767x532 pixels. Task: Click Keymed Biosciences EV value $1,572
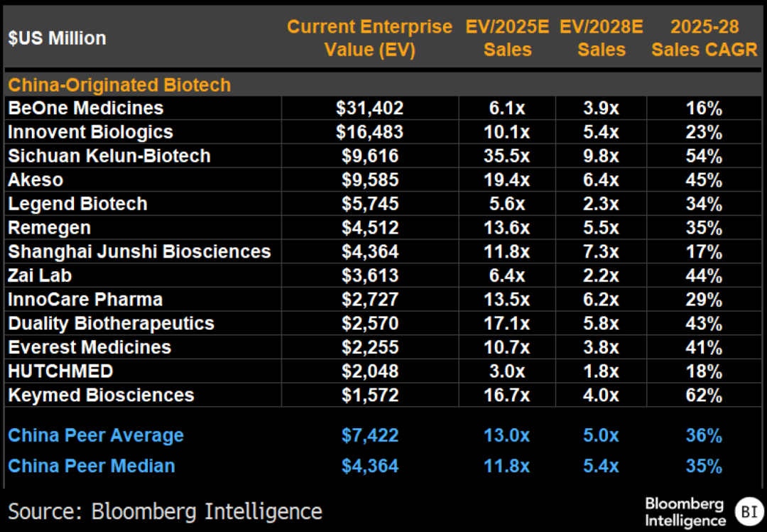coord(370,396)
